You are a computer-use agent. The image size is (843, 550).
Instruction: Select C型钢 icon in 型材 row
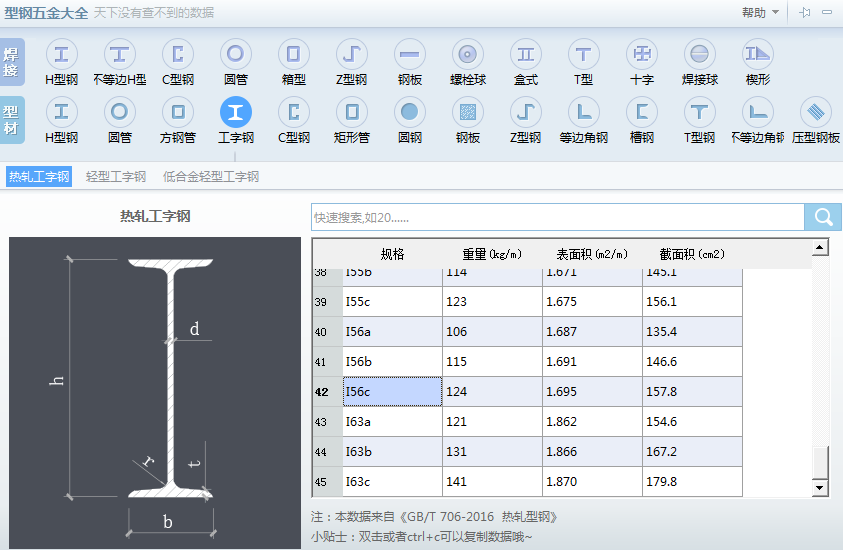(x=294, y=112)
